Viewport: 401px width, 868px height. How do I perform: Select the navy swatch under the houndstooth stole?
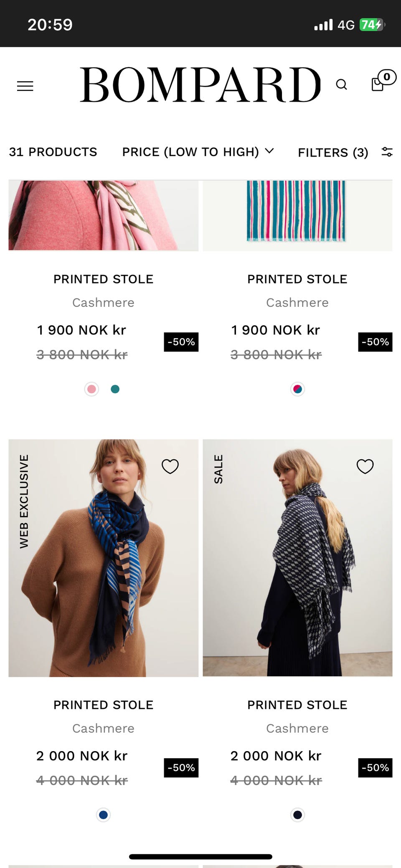(297, 815)
